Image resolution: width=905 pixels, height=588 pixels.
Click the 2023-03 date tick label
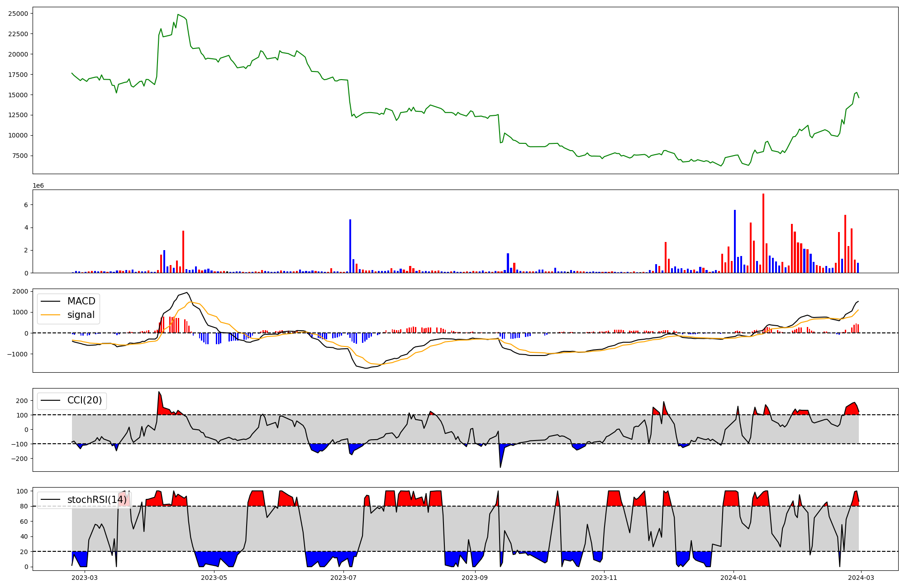[85, 578]
